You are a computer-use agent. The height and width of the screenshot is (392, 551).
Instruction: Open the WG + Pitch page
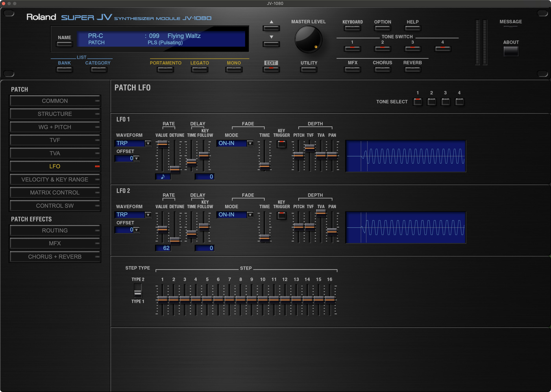55,127
